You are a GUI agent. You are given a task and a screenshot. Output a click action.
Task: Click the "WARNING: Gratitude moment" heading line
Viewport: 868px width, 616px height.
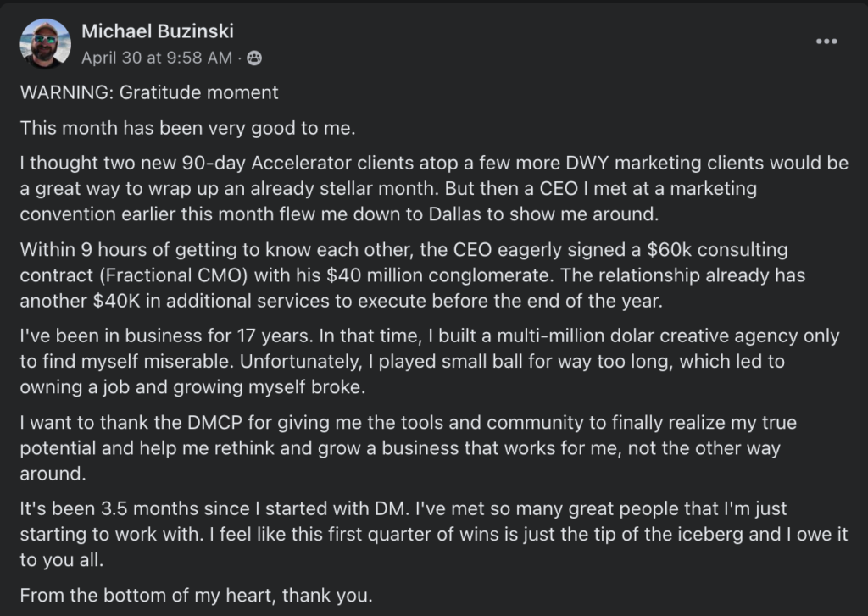click(149, 92)
